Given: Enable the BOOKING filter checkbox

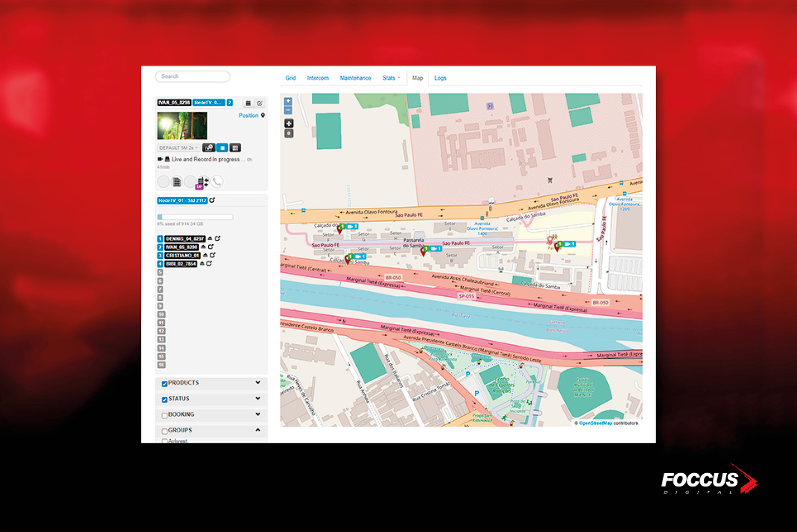Looking at the screenshot, I should pos(164,415).
